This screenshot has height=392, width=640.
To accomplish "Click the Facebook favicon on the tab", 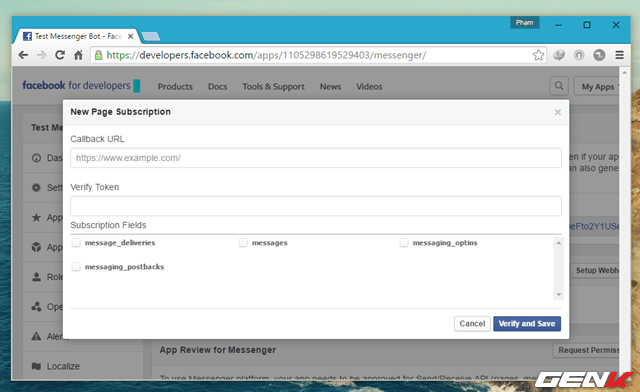I will [x=27, y=36].
